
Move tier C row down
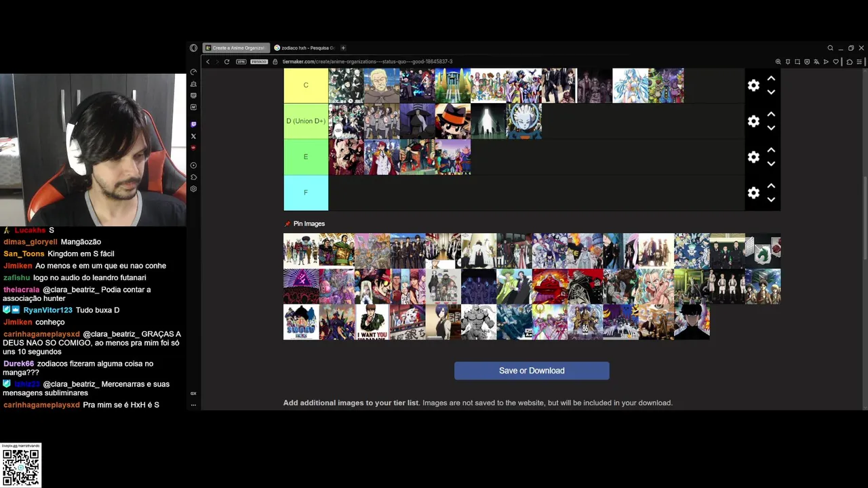click(x=771, y=92)
